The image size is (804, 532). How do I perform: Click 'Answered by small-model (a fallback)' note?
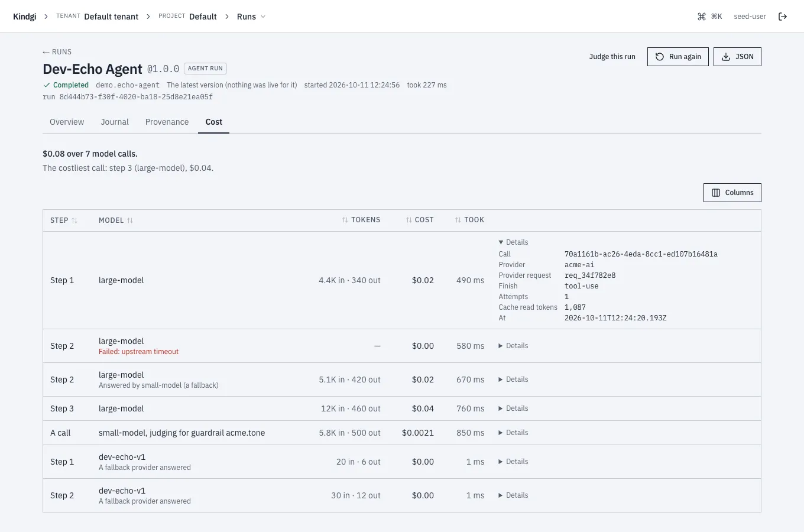point(158,385)
